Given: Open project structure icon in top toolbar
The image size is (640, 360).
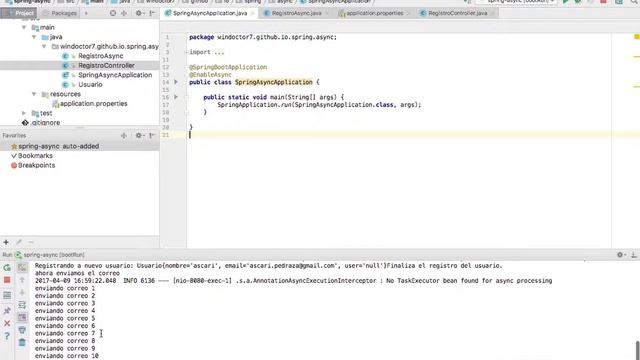Looking at the screenshot, I should (x=619, y=2).
